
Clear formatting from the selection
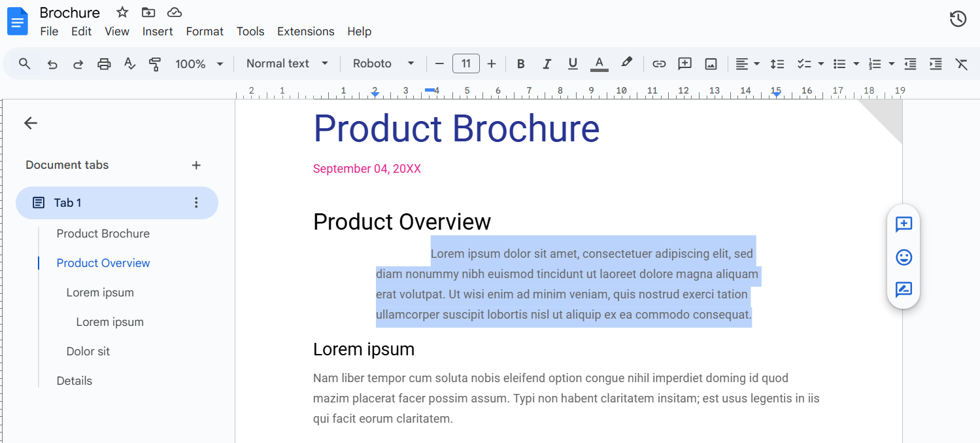point(961,63)
